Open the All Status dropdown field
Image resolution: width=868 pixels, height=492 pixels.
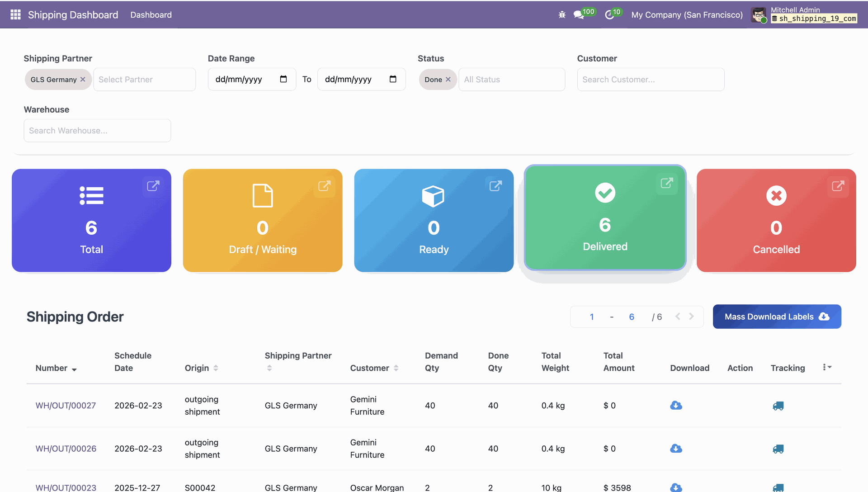[x=511, y=80]
